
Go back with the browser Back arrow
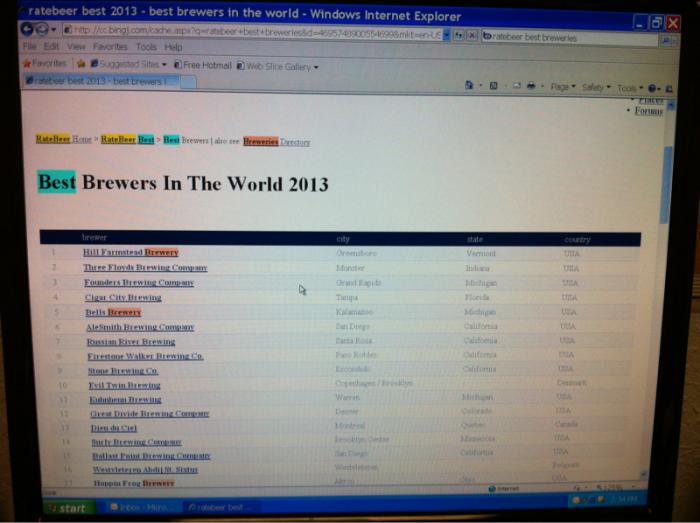coord(27,30)
